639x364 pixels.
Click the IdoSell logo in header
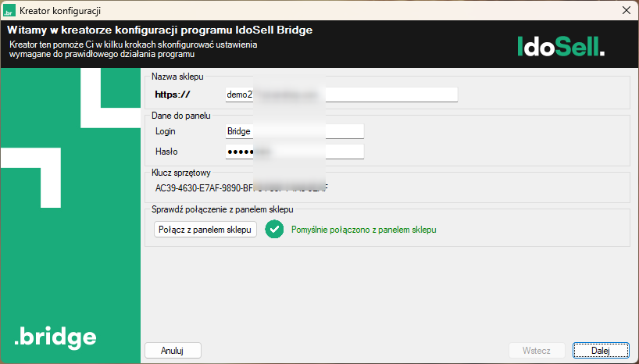pos(561,46)
